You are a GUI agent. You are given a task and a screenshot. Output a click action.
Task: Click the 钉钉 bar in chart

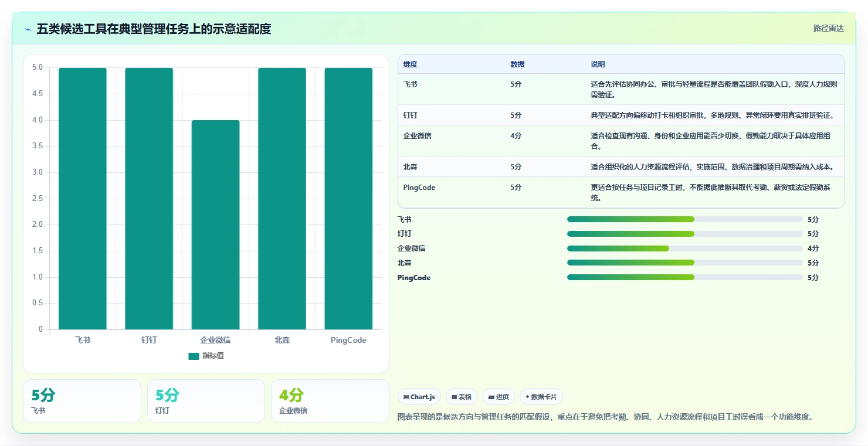149,199
